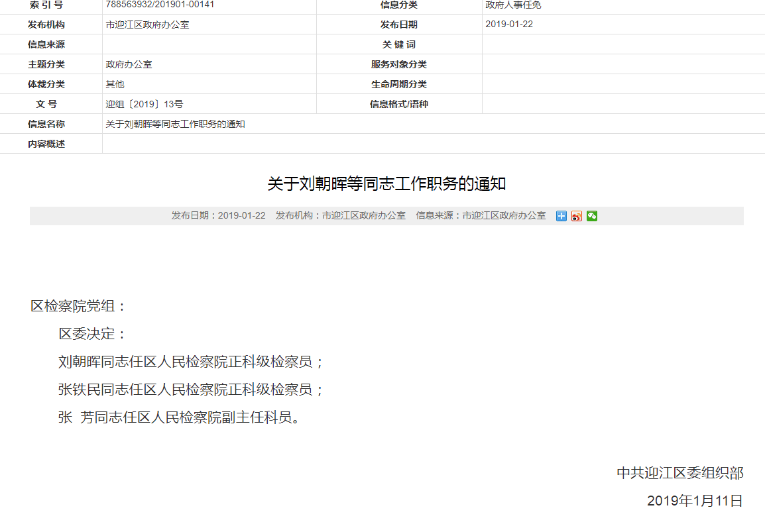Select index number 788563932/201901-00141
Screen dimensions: 765x532
pyautogui.click(x=160, y=5)
